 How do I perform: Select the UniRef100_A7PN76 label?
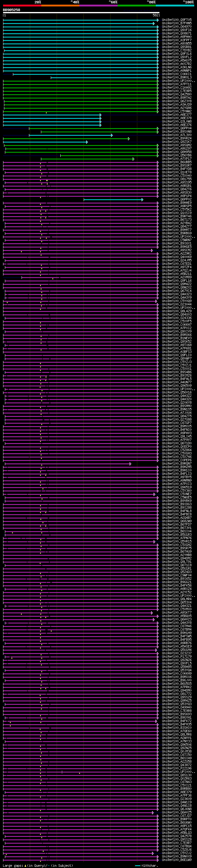tap(177, 538)
